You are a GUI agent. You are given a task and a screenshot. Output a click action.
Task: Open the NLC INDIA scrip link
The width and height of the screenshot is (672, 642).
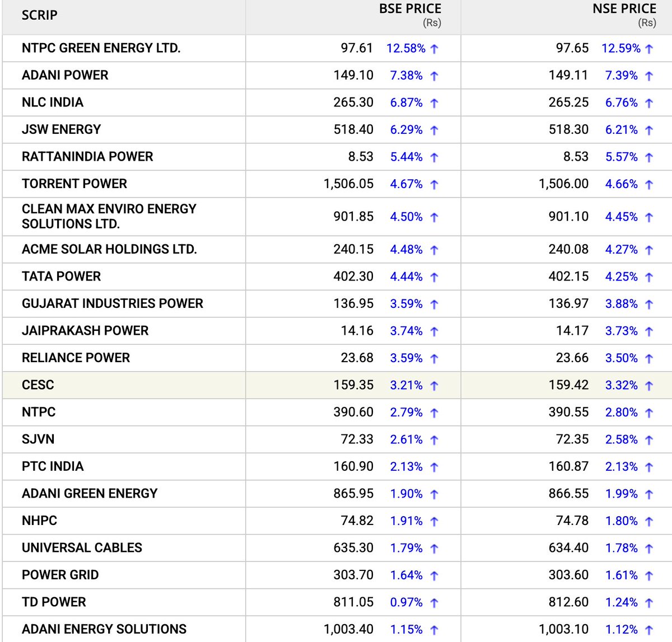click(x=53, y=102)
